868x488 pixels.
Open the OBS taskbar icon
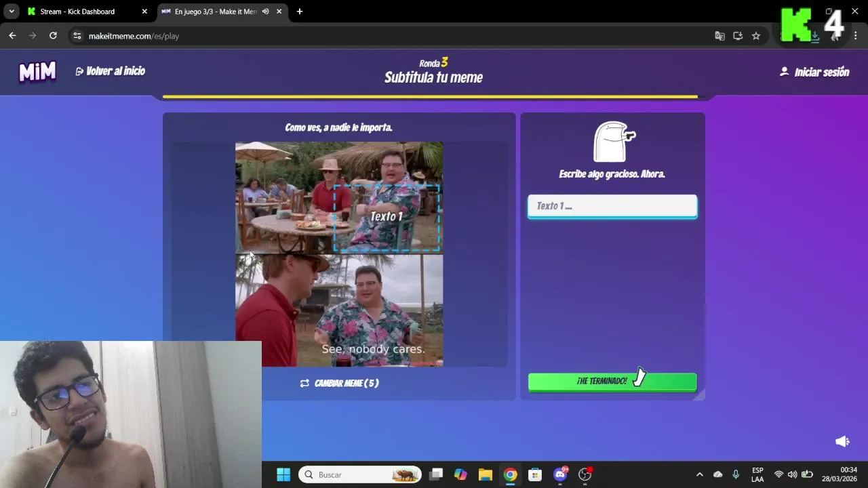point(585,474)
